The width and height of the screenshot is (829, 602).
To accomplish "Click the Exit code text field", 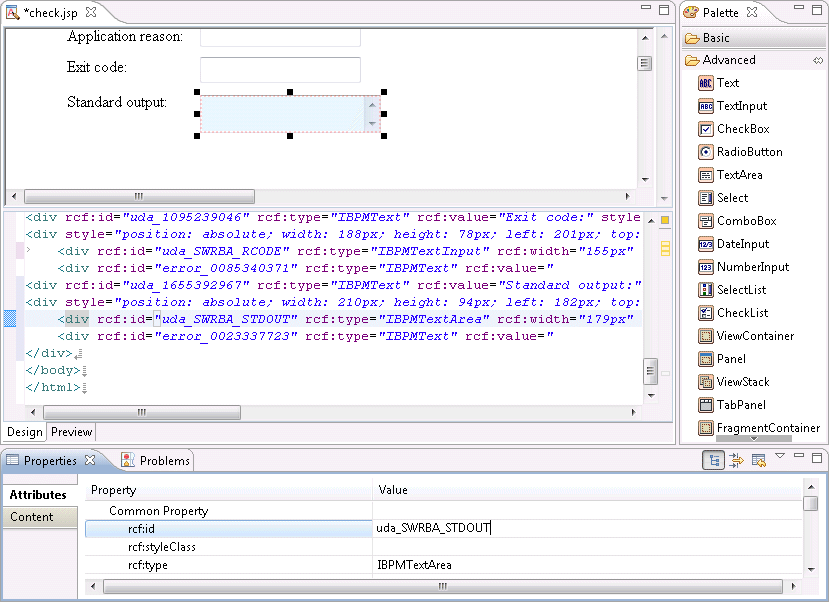I will pyautogui.click(x=280, y=70).
